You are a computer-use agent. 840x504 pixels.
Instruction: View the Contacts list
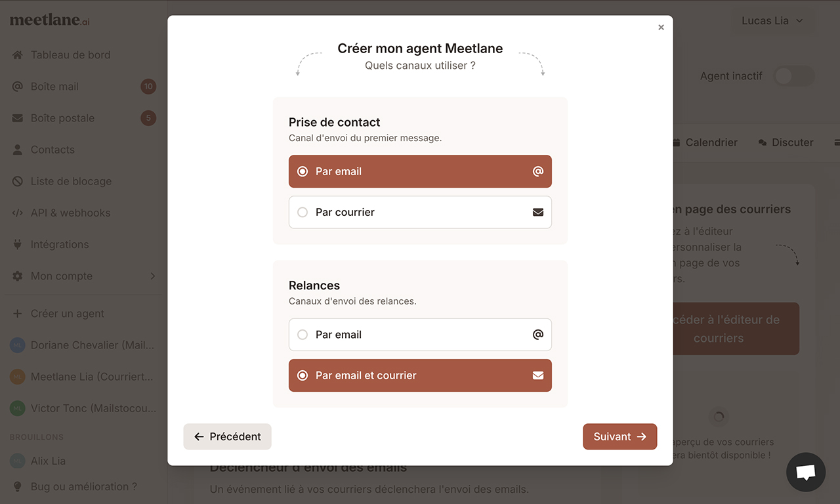[52, 149]
